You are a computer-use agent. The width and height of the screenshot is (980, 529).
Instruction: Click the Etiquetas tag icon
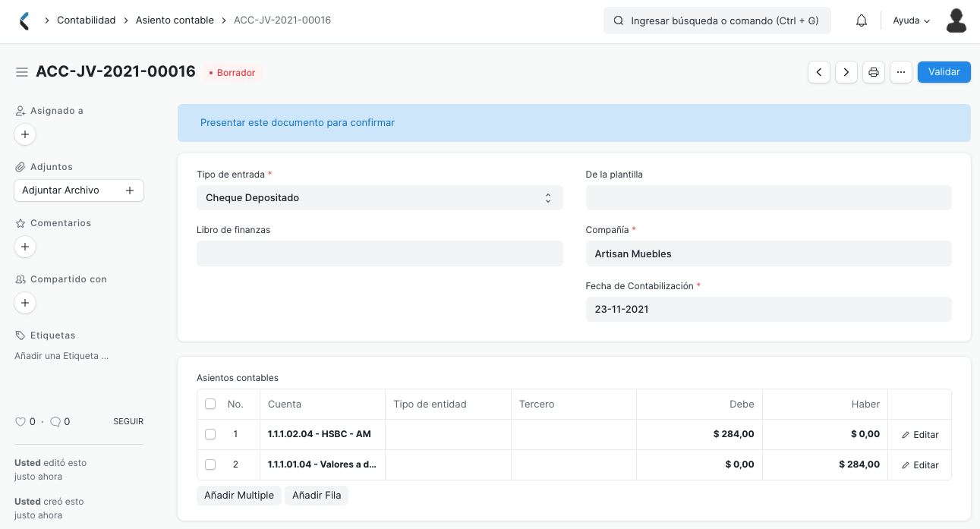[x=20, y=335]
